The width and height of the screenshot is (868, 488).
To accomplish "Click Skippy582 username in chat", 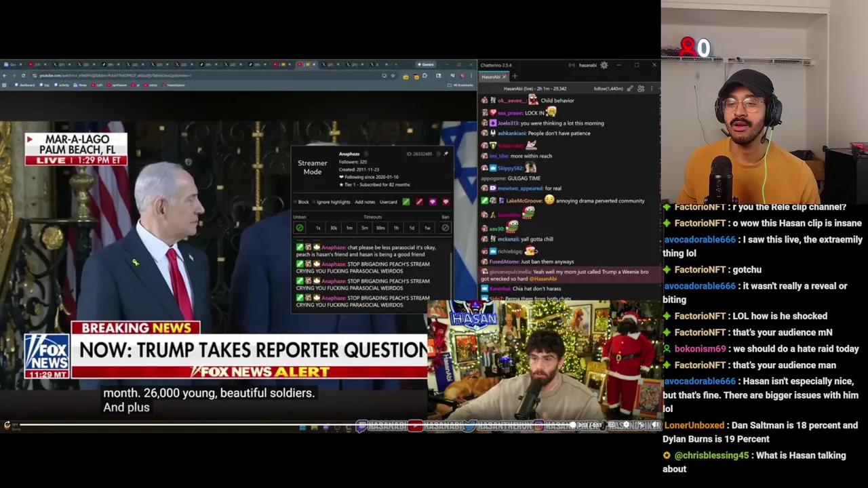I will tap(510, 168).
